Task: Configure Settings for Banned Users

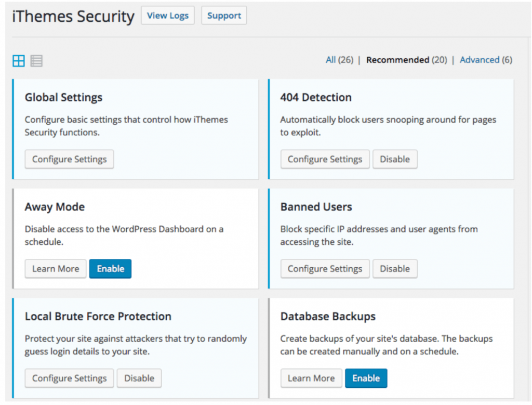Action: coord(325,269)
